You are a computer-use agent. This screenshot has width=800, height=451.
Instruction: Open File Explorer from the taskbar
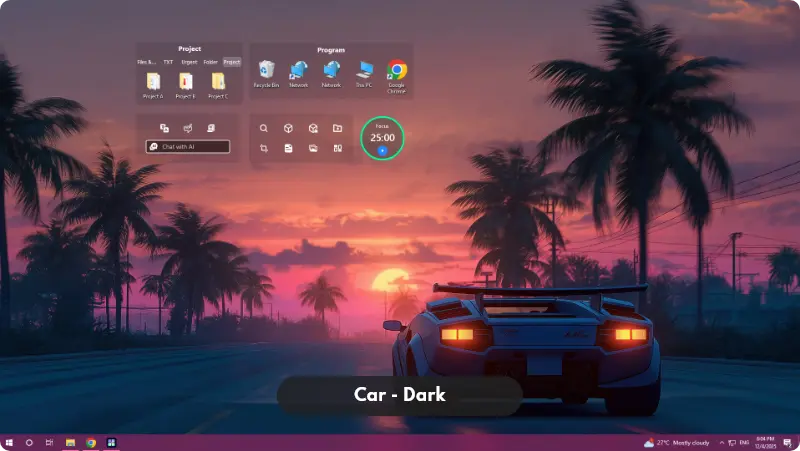[70, 442]
